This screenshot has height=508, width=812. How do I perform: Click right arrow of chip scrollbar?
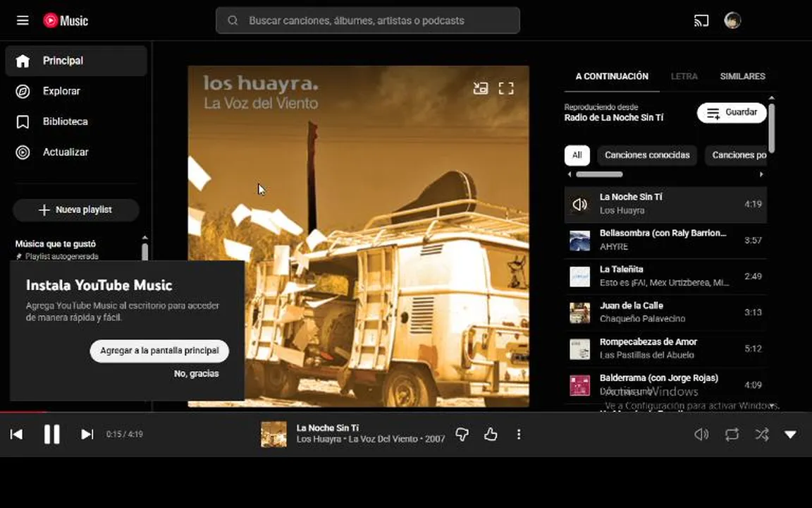point(761,175)
